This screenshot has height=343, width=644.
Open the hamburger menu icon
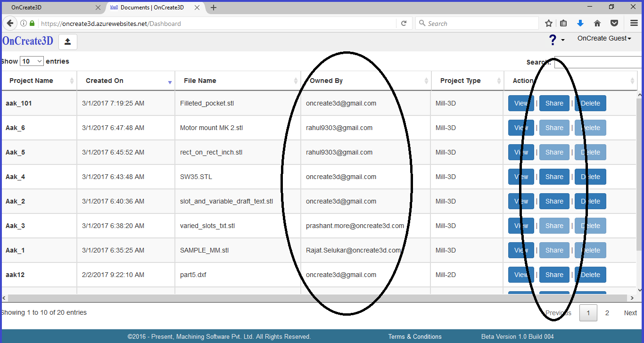tap(634, 24)
